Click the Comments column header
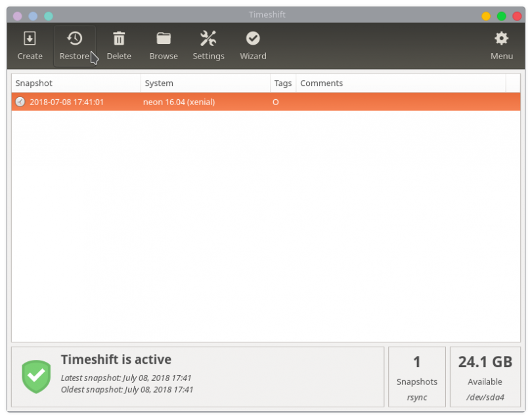Screen dimensions: 532x419 321,83
